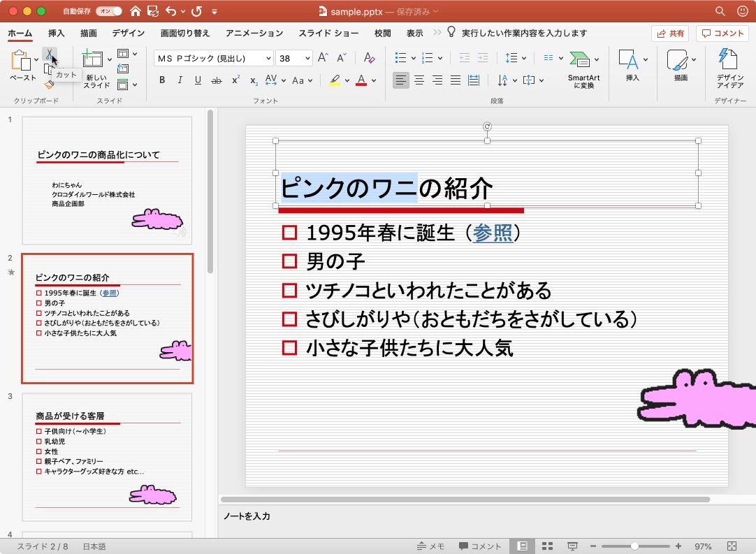Image resolution: width=756 pixels, height=554 pixels.
Task: Toggle underline formatting
Action: 198,80
